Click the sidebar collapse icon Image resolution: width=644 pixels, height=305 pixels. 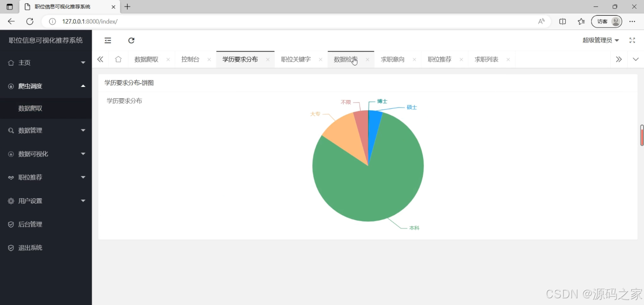point(108,40)
